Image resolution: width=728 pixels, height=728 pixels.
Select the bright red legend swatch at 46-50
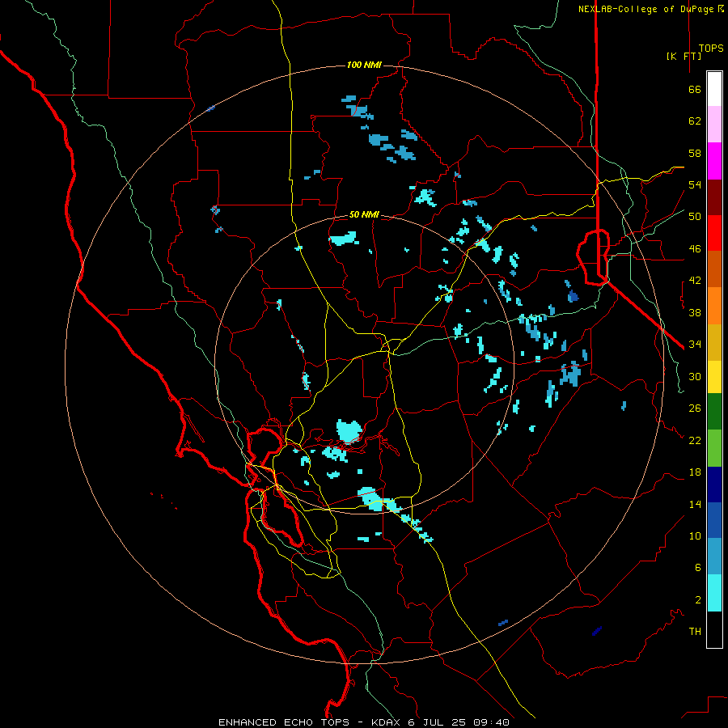click(x=714, y=233)
